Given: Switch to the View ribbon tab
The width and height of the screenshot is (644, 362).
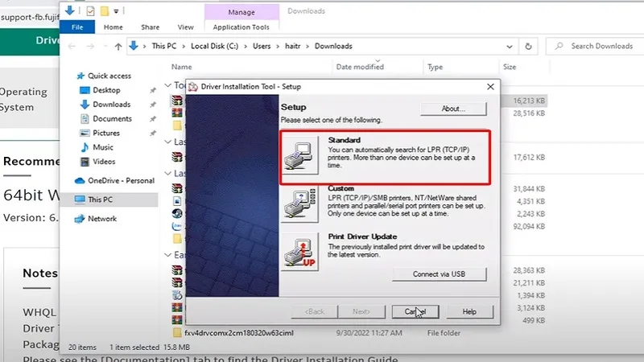Looking at the screenshot, I should [185, 27].
